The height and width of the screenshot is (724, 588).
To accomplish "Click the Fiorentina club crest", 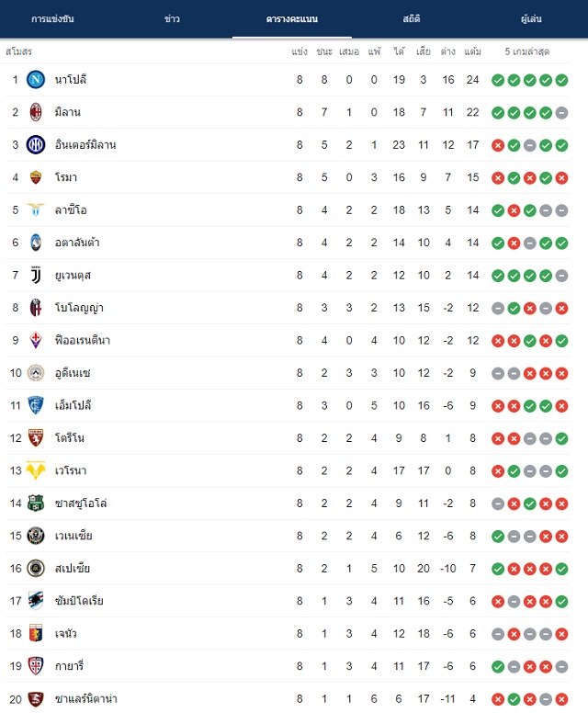I will point(36,340).
